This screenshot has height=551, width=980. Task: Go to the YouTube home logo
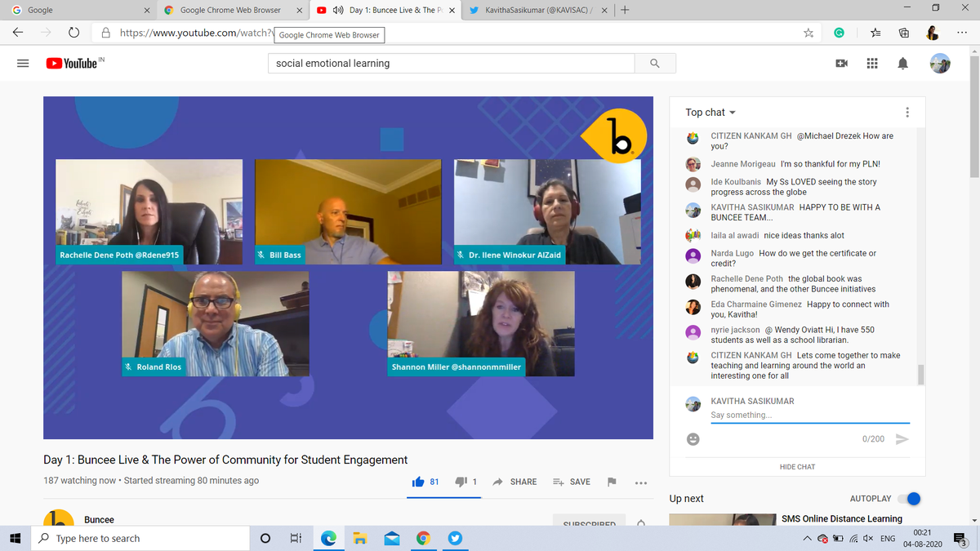click(x=72, y=64)
